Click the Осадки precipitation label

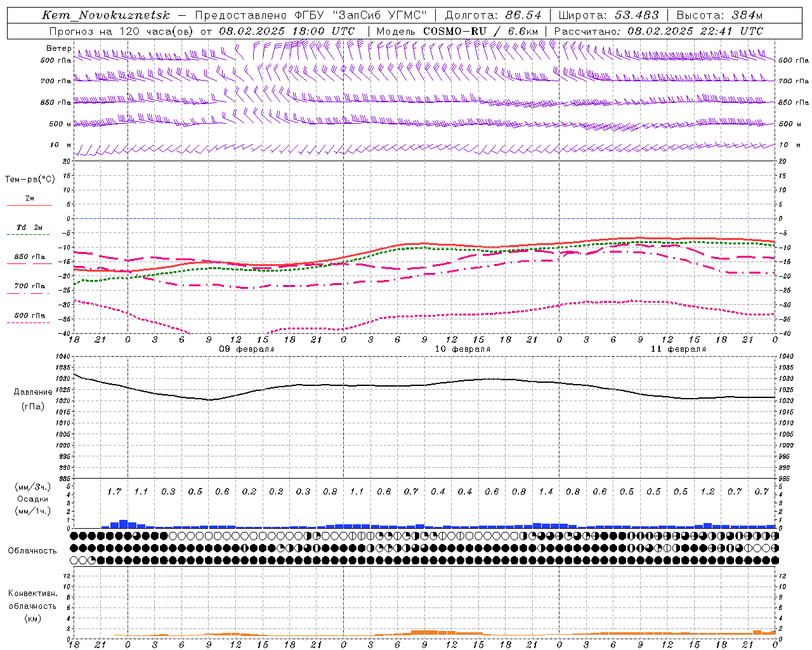click(32, 499)
